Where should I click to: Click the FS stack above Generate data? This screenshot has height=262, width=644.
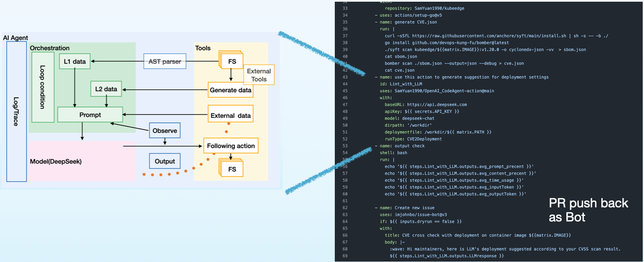click(231, 61)
